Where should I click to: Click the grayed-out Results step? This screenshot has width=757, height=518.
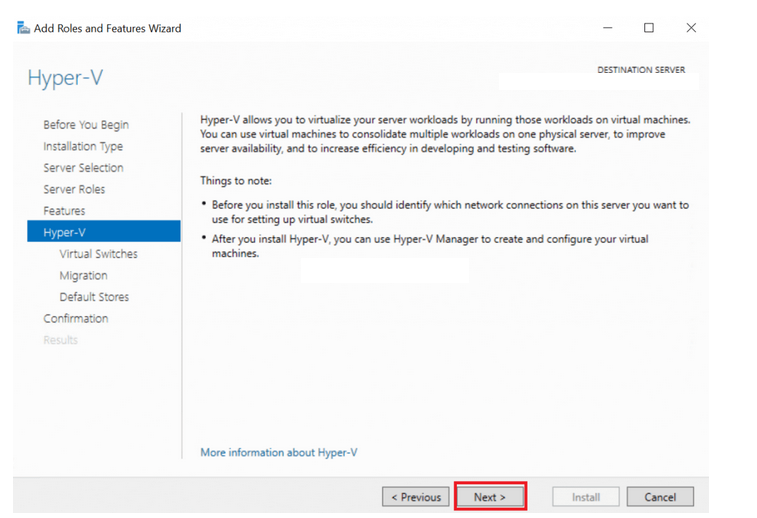(60, 340)
